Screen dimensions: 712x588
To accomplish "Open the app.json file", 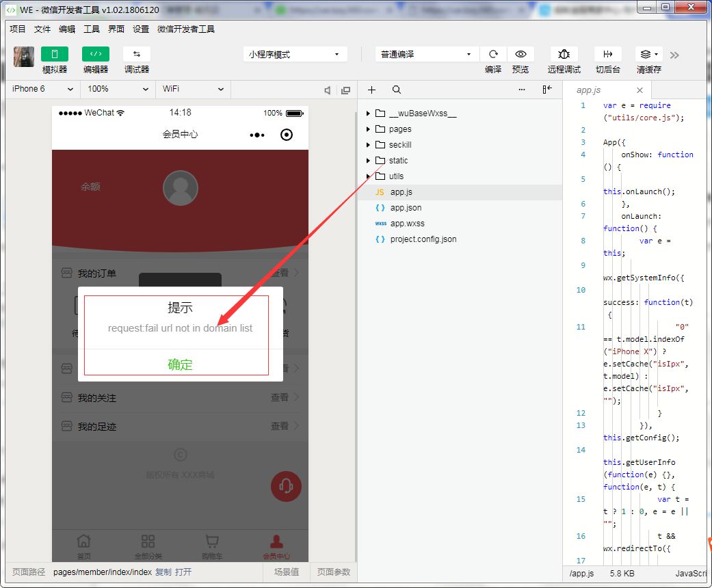I will (460, 207).
